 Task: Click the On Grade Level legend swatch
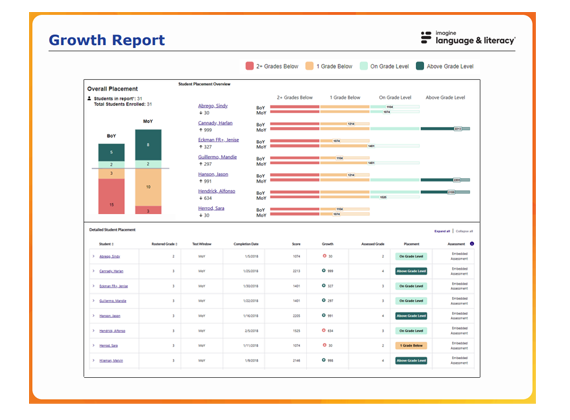364,66
